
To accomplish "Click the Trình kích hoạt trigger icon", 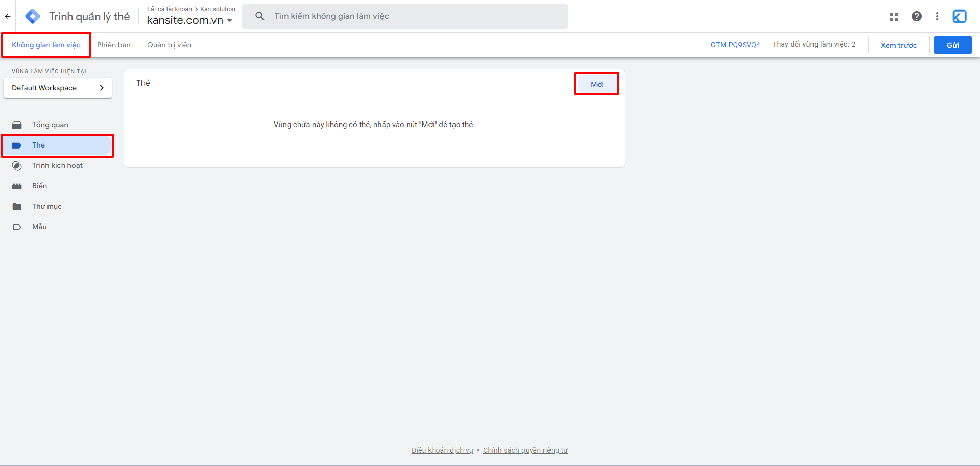I will 17,166.
